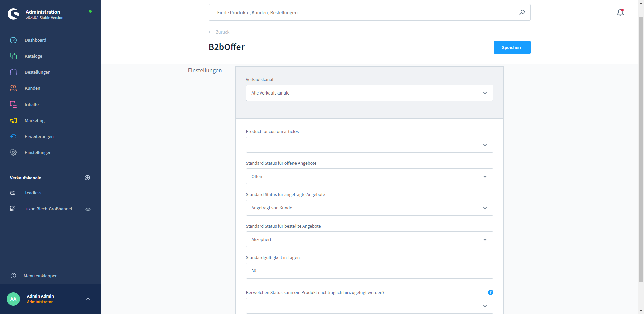Collapse the menu with Menü einklappen
Viewport: 644px width, 314px height.
click(40, 276)
